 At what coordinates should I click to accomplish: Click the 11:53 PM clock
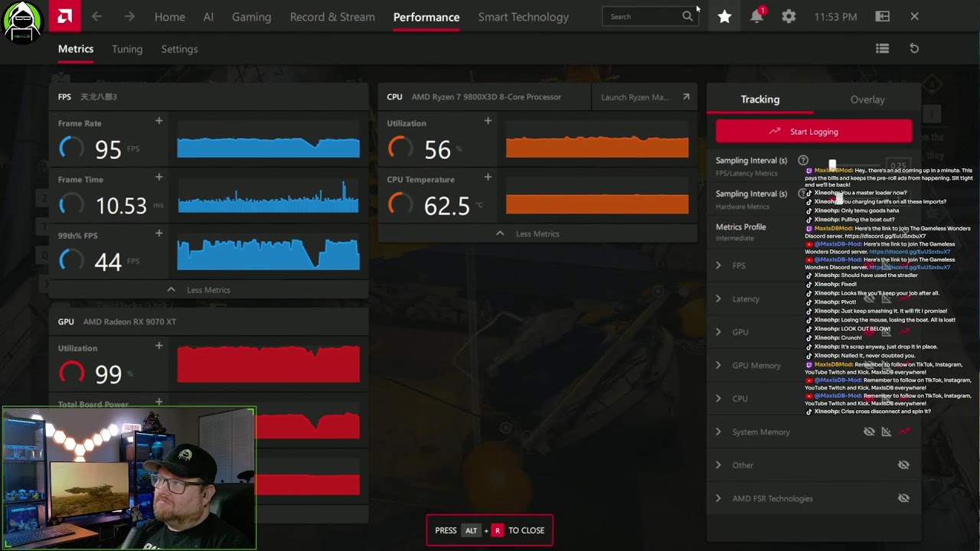tap(835, 17)
